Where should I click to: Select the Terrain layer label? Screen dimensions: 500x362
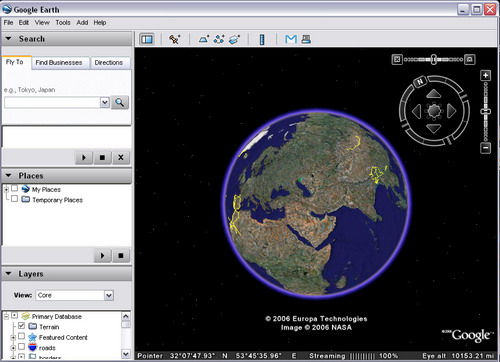49,327
